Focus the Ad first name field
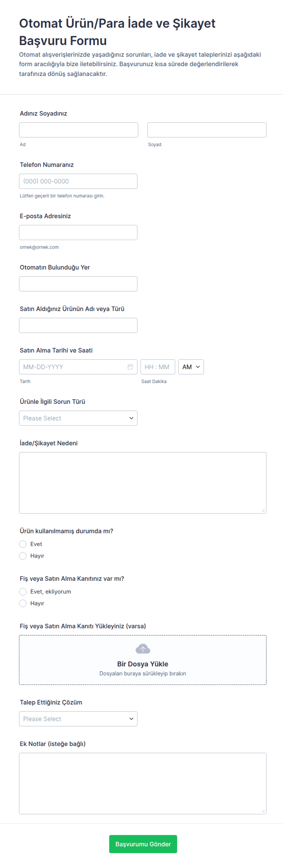This screenshot has height=868, width=283. click(x=79, y=130)
